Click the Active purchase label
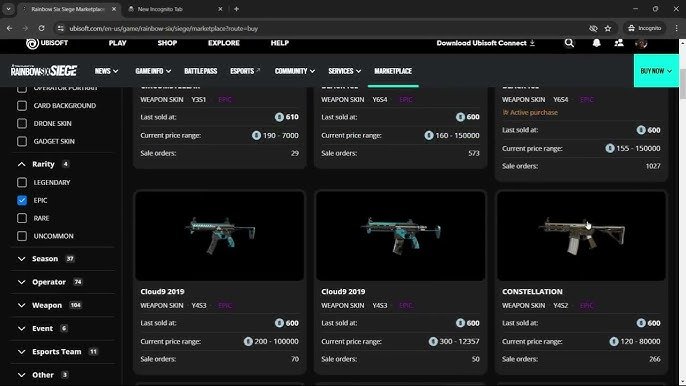Screen dimensions: 686x386 (530, 112)
